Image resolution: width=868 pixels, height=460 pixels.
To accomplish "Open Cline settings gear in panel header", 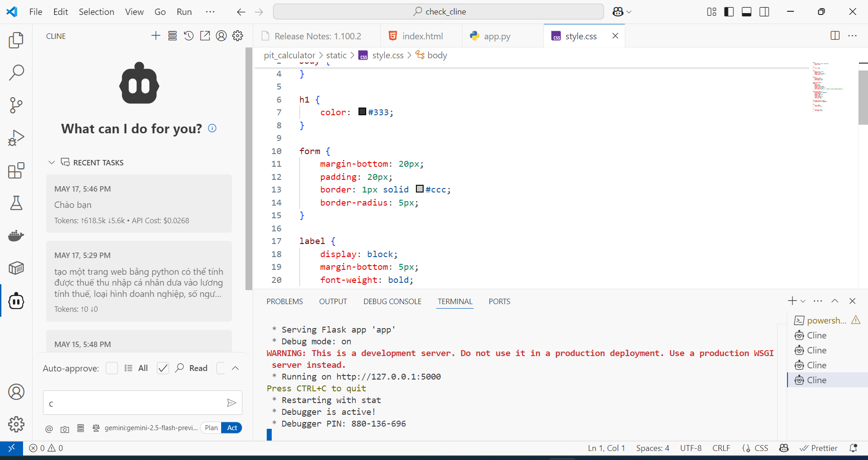I will point(237,36).
